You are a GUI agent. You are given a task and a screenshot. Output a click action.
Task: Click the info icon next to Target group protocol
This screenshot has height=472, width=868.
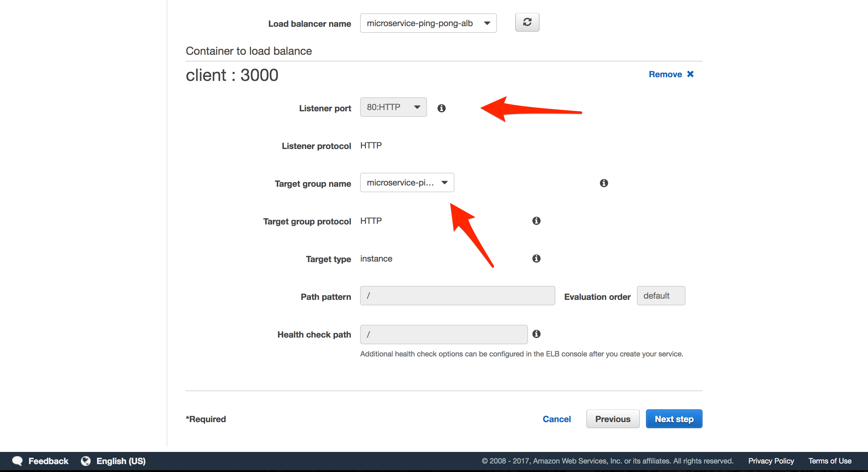point(536,221)
